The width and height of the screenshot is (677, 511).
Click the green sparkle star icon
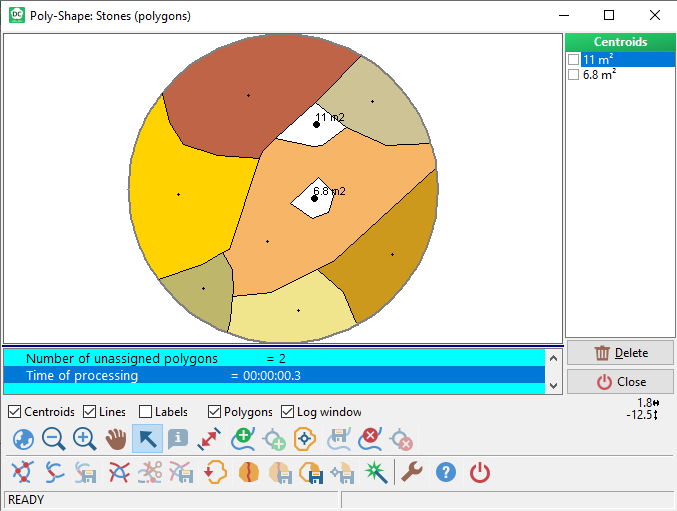coord(374,473)
